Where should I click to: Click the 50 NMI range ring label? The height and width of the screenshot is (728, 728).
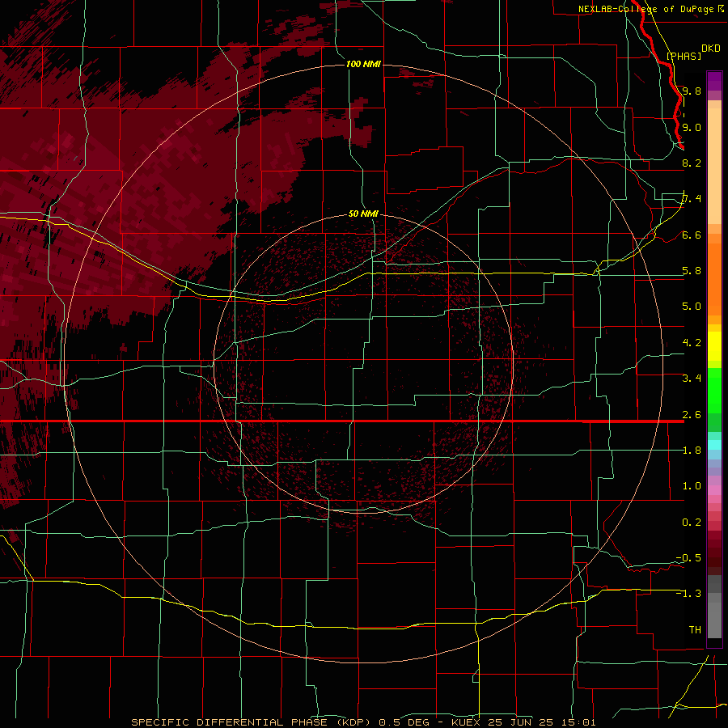tap(363, 214)
